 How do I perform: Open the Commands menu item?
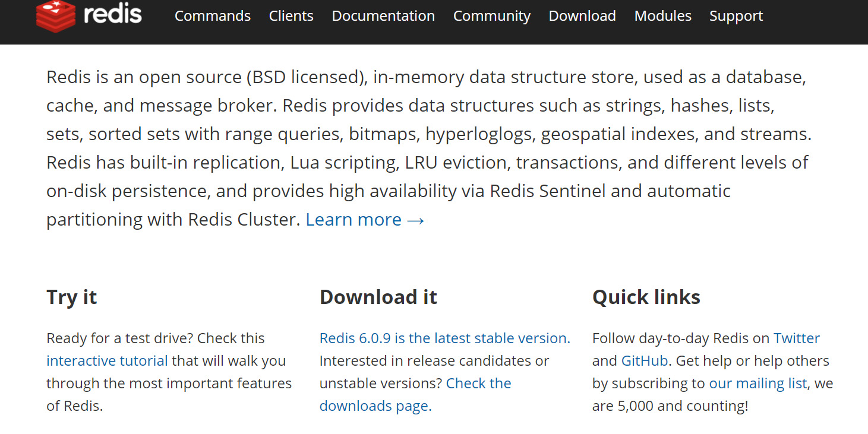click(x=213, y=16)
